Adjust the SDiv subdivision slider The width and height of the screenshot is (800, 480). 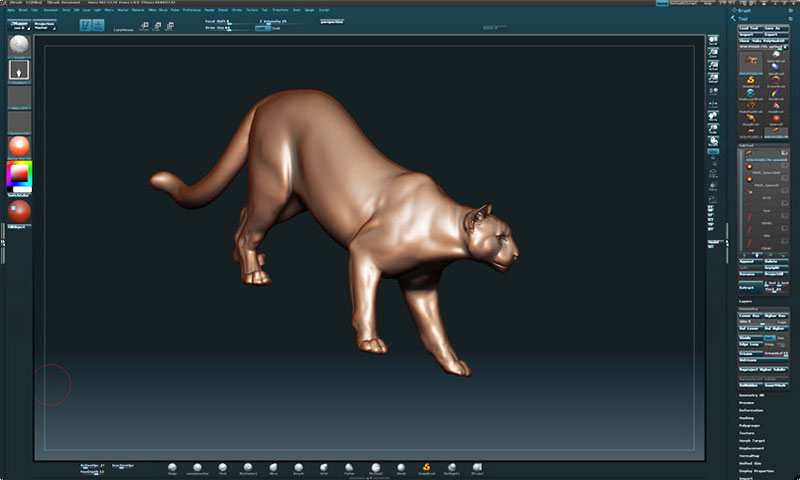click(x=757, y=322)
